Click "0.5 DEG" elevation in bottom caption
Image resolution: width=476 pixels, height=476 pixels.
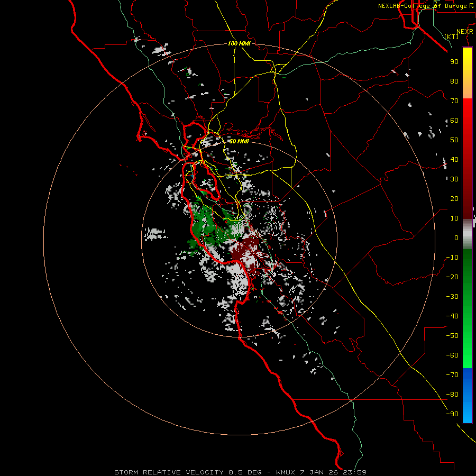pyautogui.click(x=245, y=472)
